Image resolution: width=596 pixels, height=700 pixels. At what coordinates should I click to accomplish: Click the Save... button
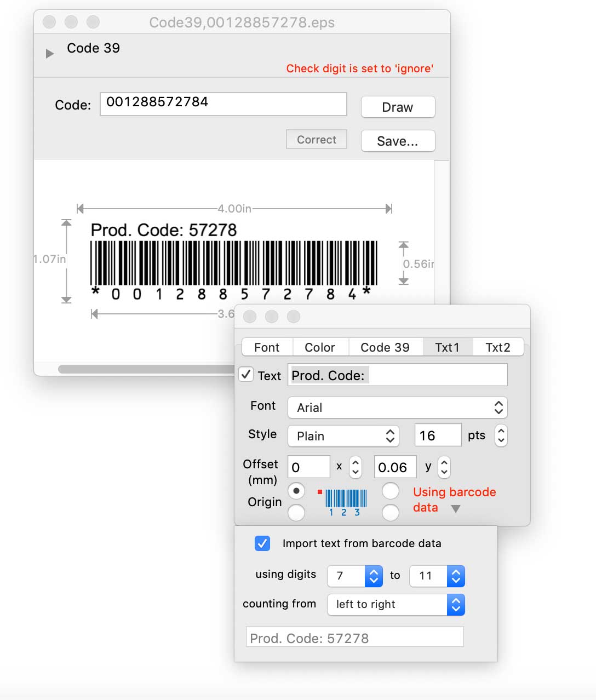(x=398, y=141)
